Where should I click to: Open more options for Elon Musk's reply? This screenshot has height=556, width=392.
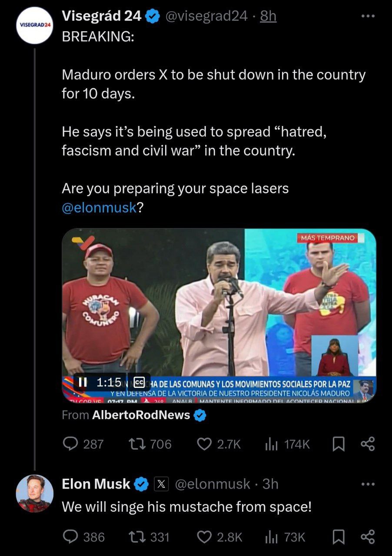(368, 484)
